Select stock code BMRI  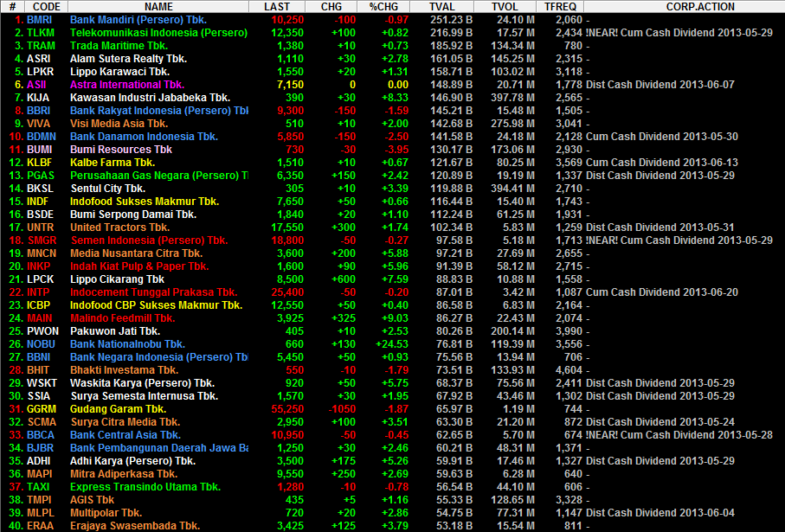tap(39, 20)
